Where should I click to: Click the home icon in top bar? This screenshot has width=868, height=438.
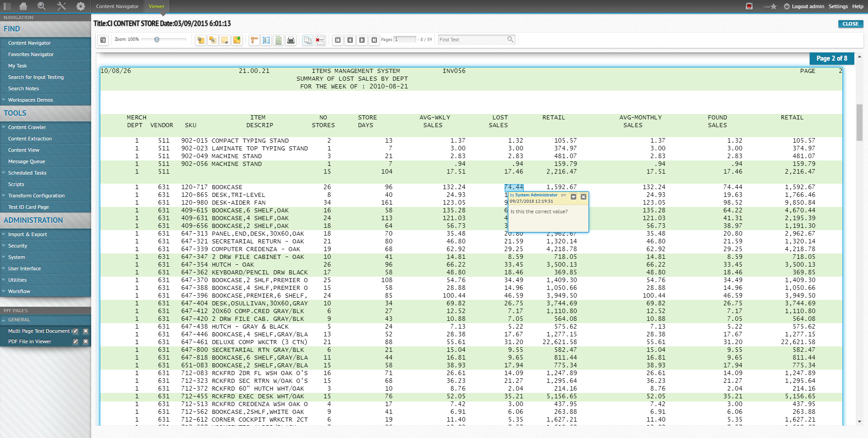tap(23, 6)
